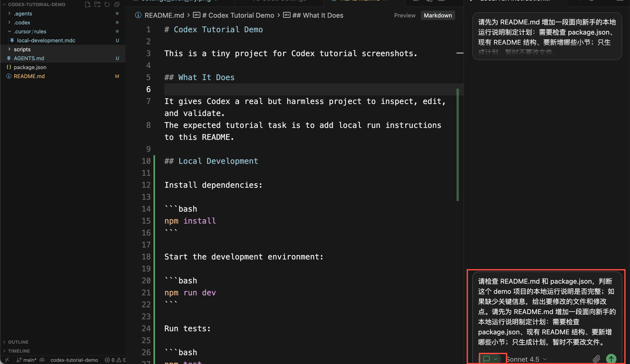Click README.md in the breadcrumb path
Image resolution: width=630 pixels, height=364 pixels.
coord(164,15)
